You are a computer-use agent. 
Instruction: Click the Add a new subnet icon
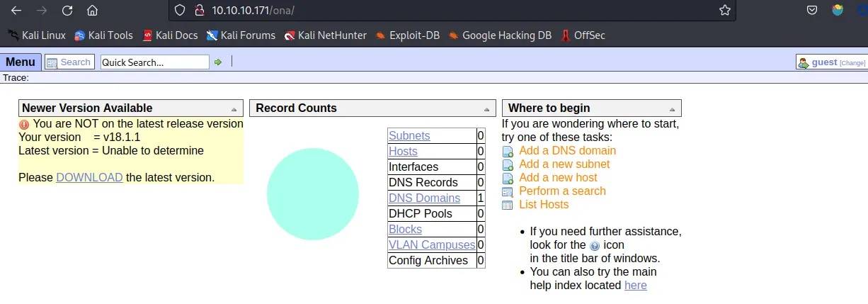point(507,164)
